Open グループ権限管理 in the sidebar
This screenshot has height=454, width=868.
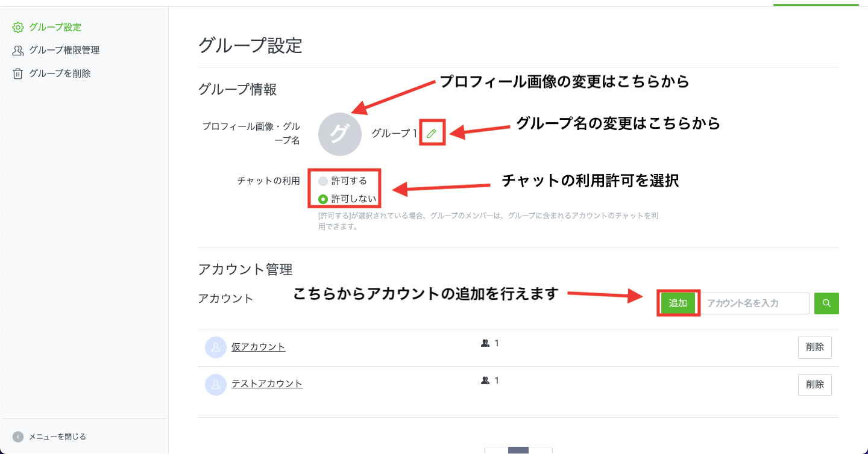coord(64,51)
